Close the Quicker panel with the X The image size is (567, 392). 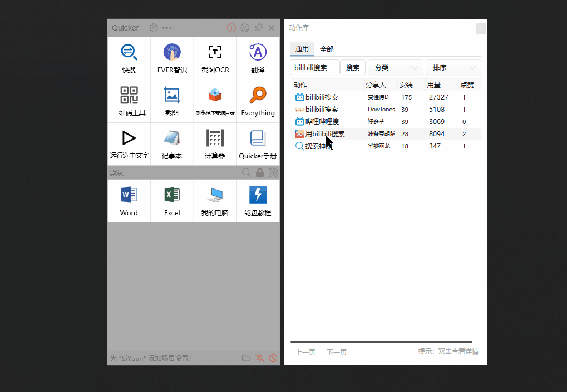272,28
